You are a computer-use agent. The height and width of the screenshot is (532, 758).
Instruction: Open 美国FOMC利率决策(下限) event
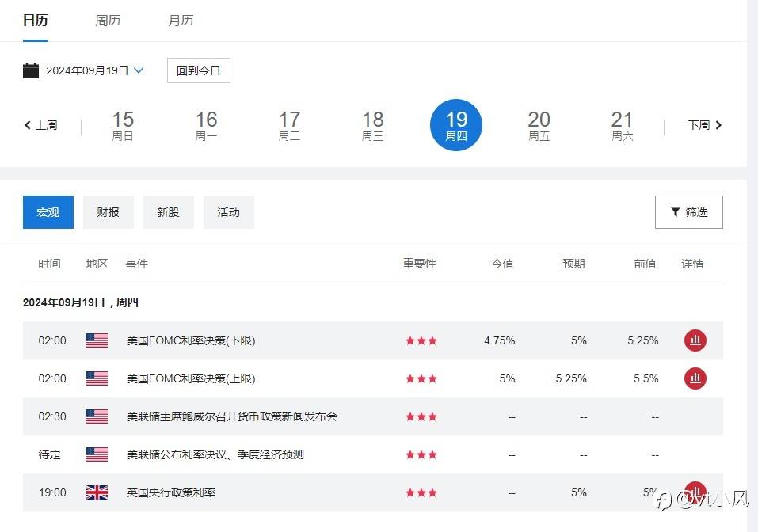click(191, 340)
